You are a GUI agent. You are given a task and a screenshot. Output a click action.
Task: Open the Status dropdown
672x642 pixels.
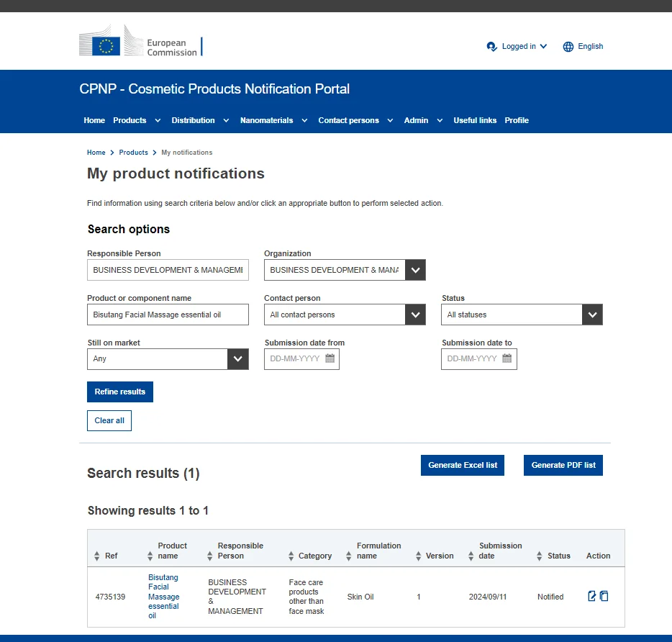[592, 315]
